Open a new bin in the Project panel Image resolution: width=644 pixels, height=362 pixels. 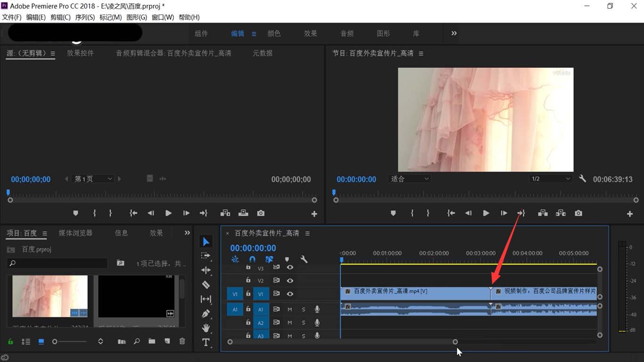[x=151, y=341]
